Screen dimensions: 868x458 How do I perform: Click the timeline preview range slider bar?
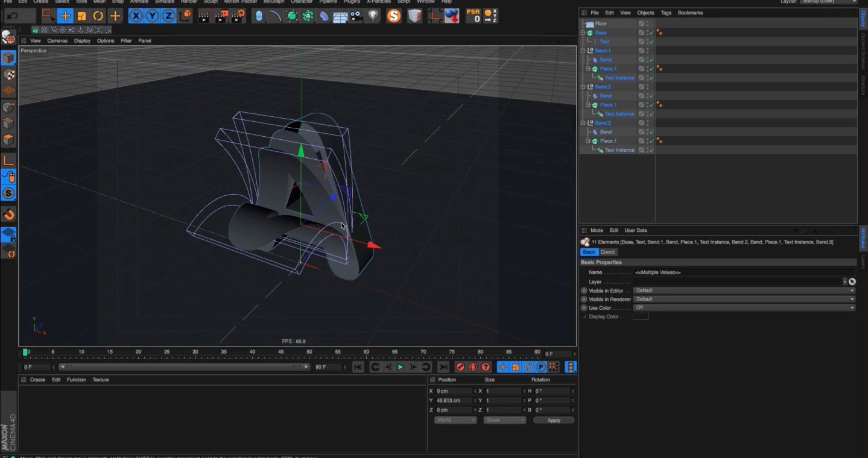point(185,367)
